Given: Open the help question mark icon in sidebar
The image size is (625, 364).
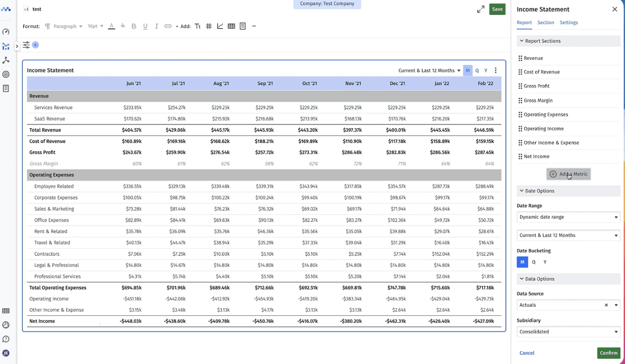Looking at the screenshot, I should [6, 339].
